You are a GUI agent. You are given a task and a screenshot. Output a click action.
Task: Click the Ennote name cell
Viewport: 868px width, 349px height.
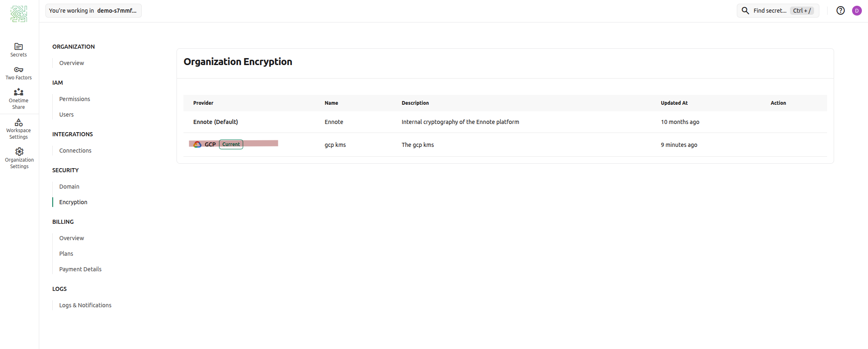pyautogui.click(x=334, y=122)
